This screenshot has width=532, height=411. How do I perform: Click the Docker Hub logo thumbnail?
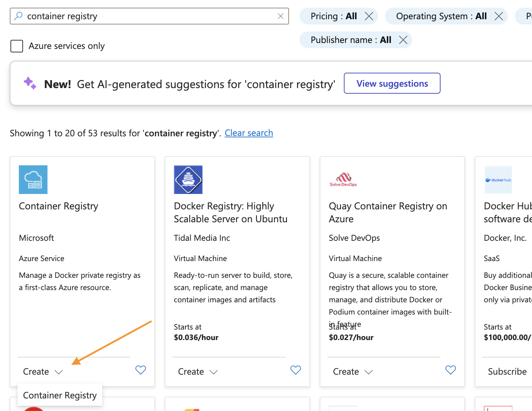click(498, 180)
